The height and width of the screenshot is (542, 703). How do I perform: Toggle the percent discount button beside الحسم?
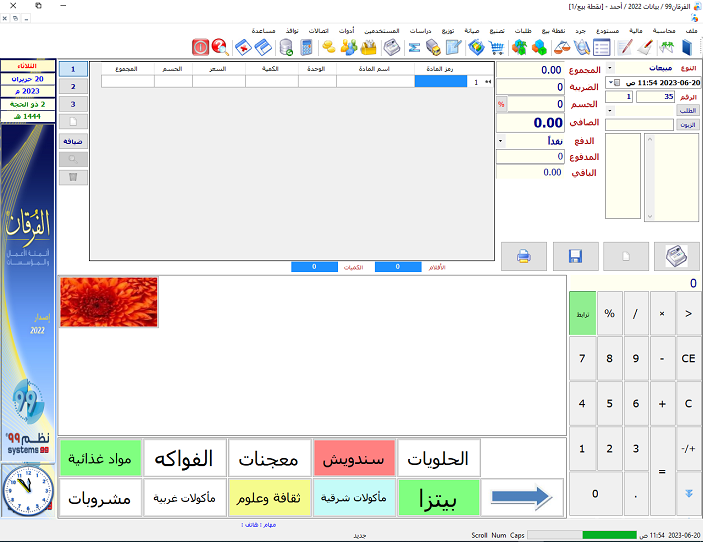point(500,104)
